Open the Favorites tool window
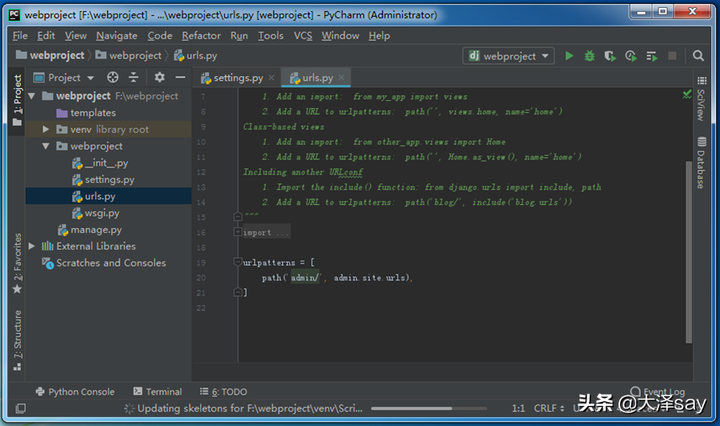The width and height of the screenshot is (720, 426). click(x=17, y=263)
